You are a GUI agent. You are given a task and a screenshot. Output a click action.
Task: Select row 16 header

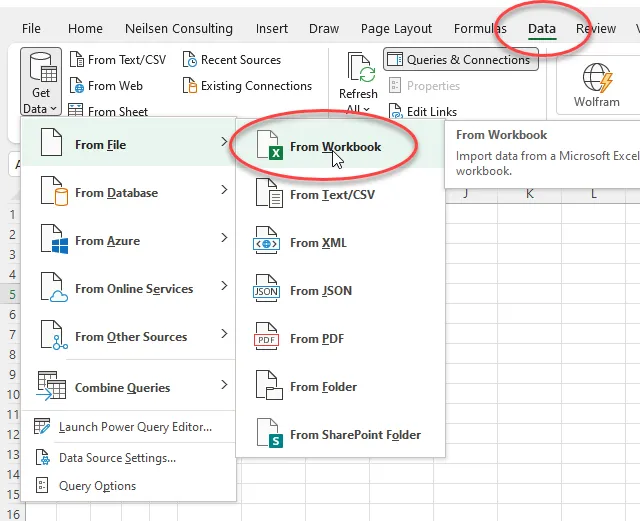(x=13, y=513)
